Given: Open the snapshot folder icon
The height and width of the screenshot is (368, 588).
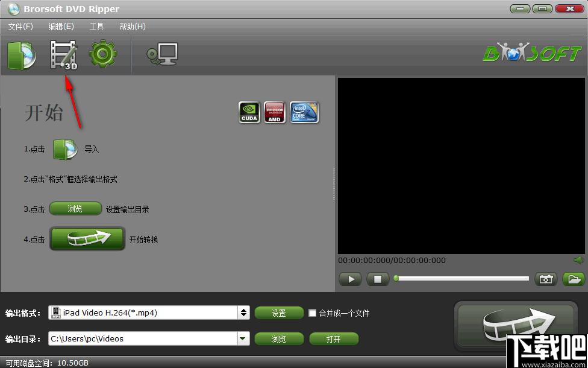Looking at the screenshot, I should (x=574, y=279).
